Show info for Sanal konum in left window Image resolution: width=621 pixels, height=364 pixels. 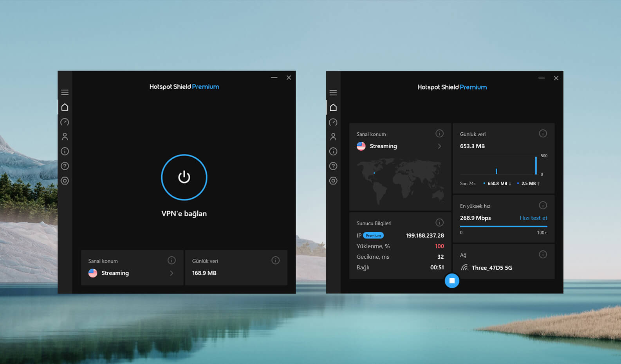[171, 260]
